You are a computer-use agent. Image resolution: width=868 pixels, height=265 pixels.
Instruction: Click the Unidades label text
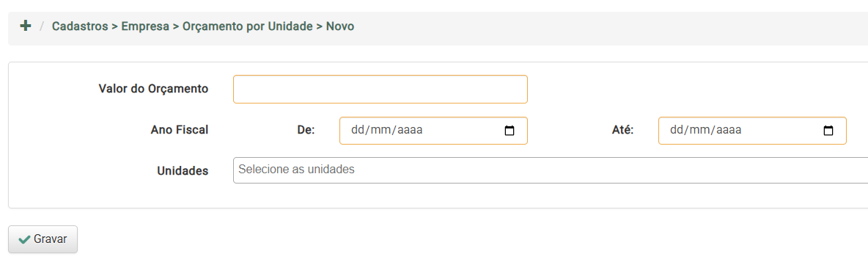(x=183, y=171)
